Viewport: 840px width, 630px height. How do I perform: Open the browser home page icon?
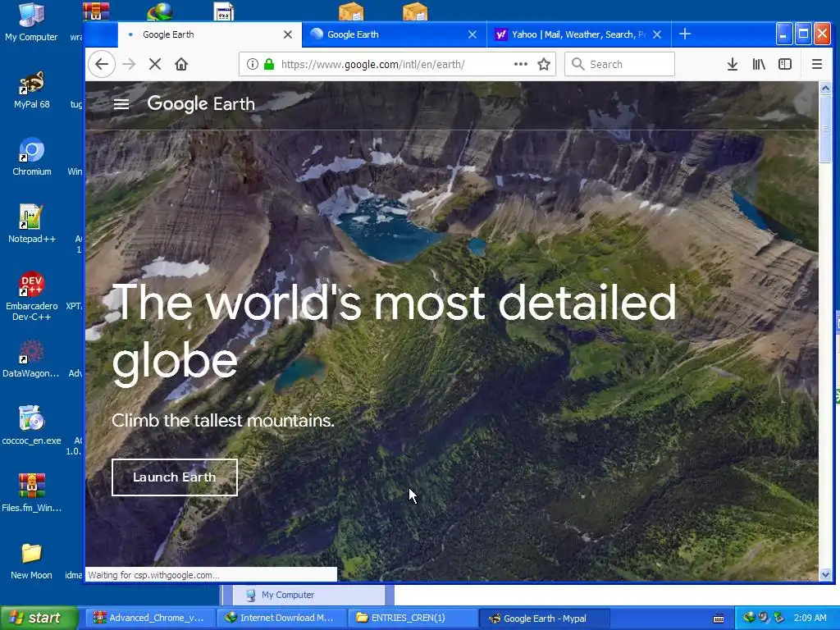(x=181, y=64)
